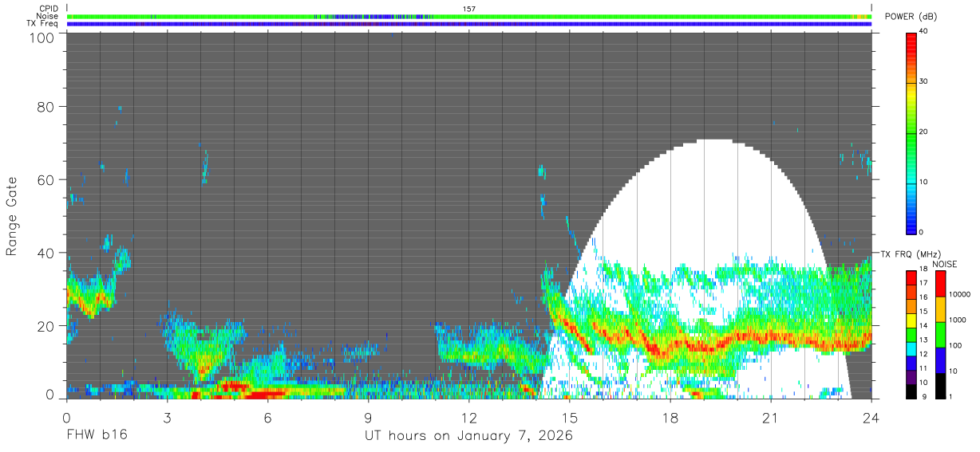The height and width of the screenshot is (452, 980).
Task: Click the "6" tick on the UT hours axis
Action: click(x=268, y=417)
